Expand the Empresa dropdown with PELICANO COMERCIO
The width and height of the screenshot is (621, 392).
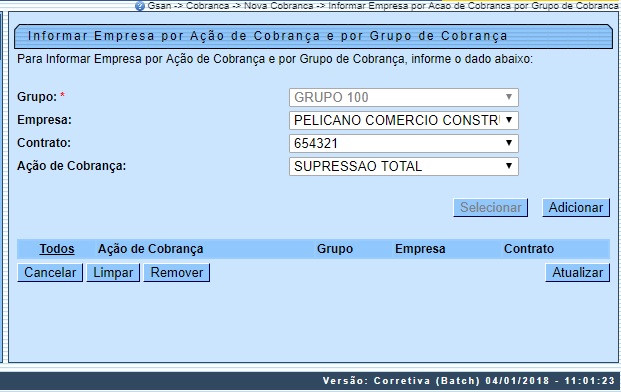tap(404, 120)
